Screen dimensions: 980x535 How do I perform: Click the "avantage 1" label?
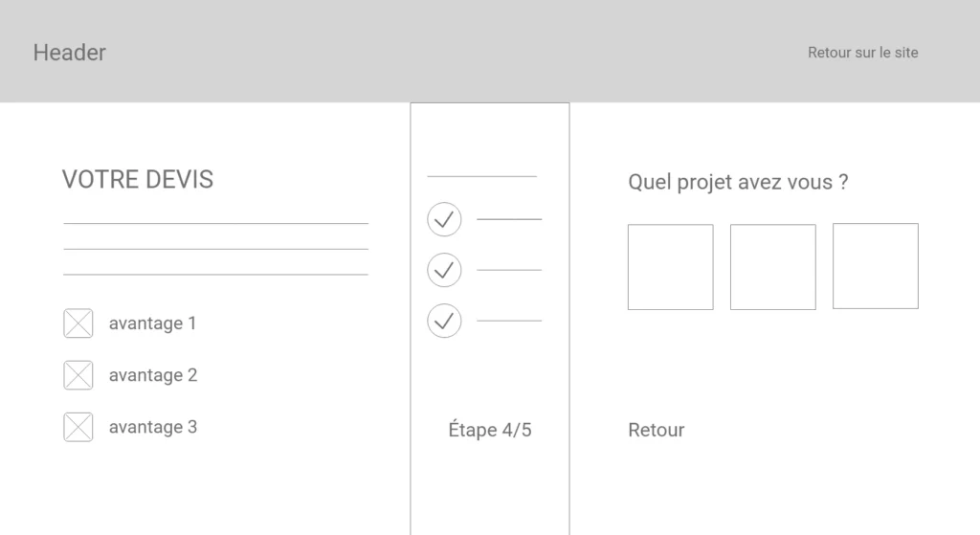(x=152, y=323)
